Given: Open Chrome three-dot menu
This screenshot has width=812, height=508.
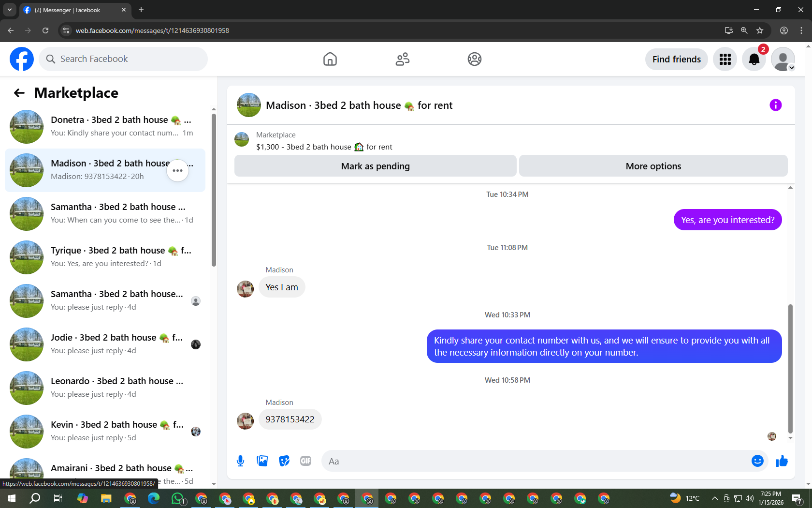Looking at the screenshot, I should pos(801,30).
